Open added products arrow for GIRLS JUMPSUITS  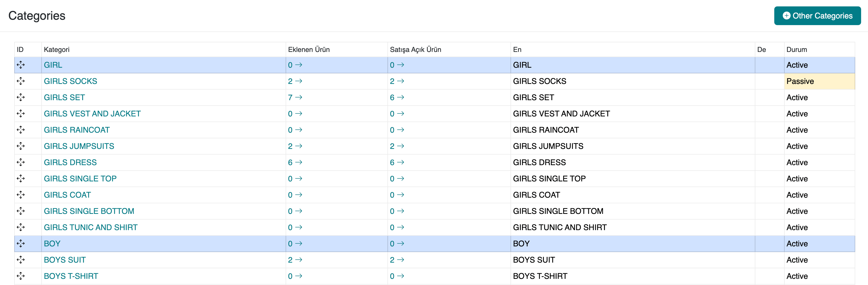point(298,146)
